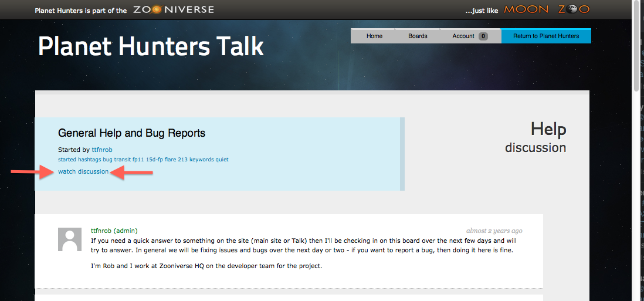This screenshot has height=301, width=644.
Task: Open ttfnrob profile in Started by line
Action: tap(102, 150)
